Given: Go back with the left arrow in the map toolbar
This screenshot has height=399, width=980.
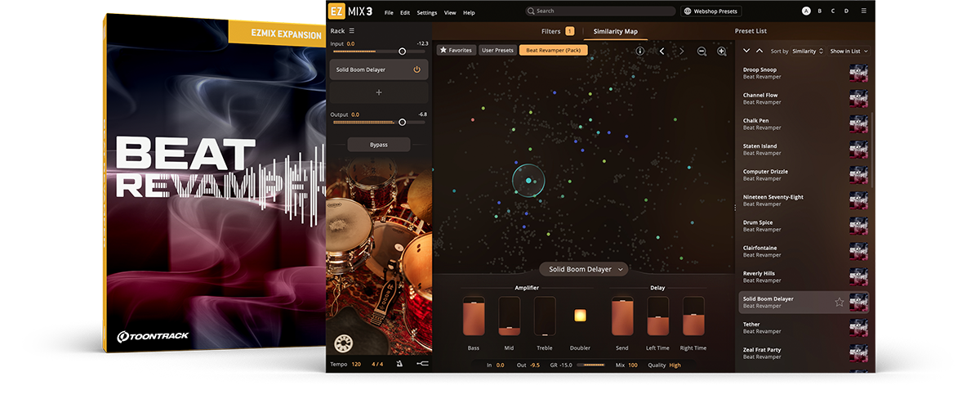Looking at the screenshot, I should [661, 51].
